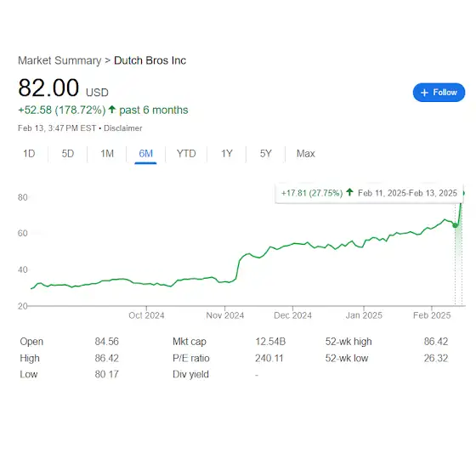
Task: Switch to the 5D time range
Action: pos(68,154)
